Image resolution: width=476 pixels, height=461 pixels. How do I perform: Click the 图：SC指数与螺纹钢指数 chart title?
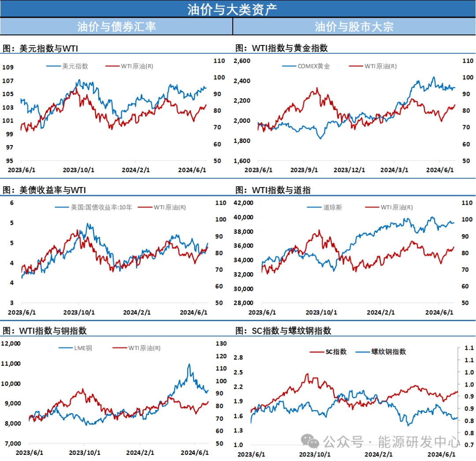point(283,331)
